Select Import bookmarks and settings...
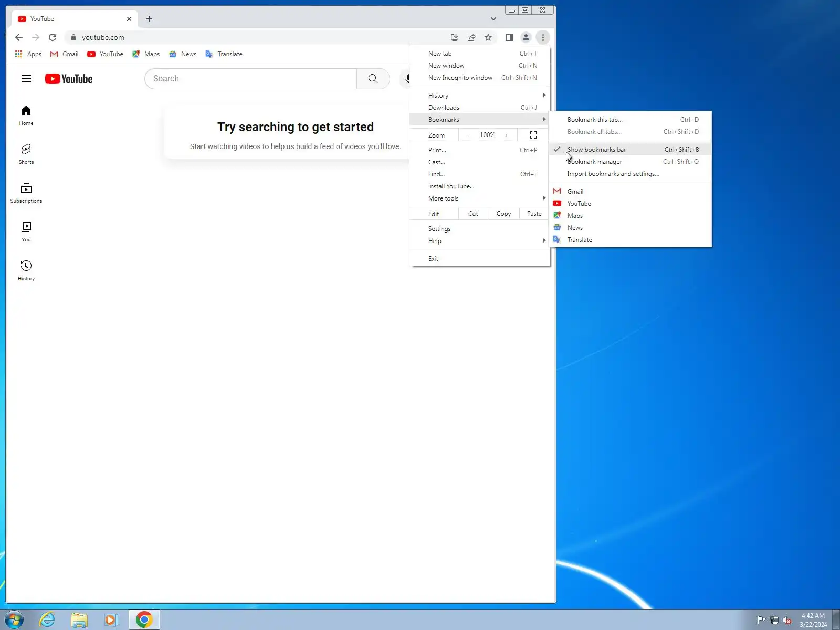 click(x=630, y=174)
